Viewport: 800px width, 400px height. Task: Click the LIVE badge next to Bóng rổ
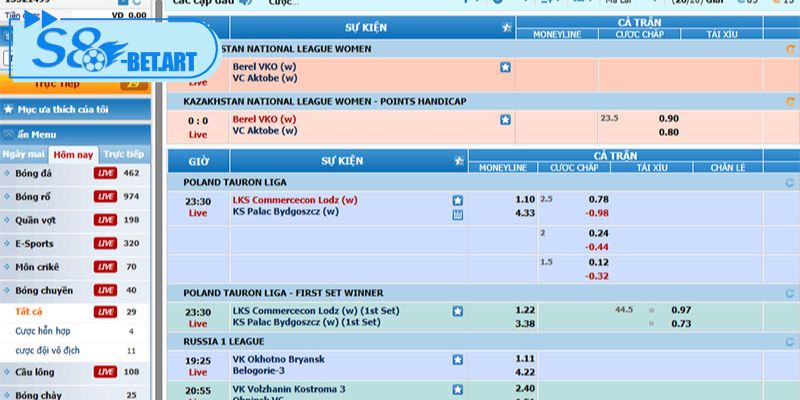tap(105, 196)
